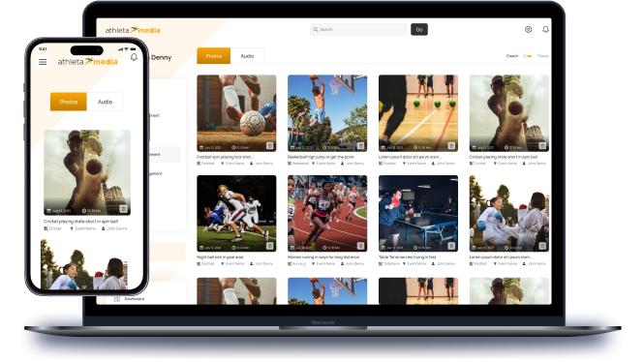The height and width of the screenshot is (362, 644).
Task: Click the Go search button
Action: [x=419, y=30]
